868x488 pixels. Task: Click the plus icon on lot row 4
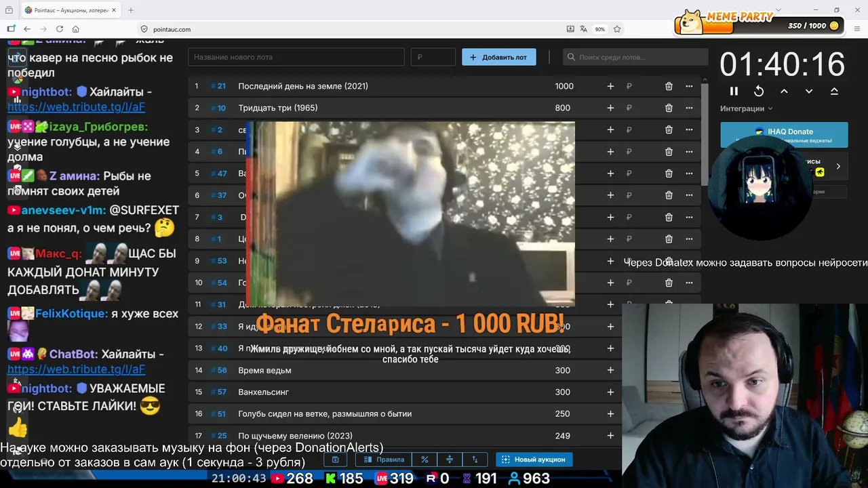tap(610, 152)
